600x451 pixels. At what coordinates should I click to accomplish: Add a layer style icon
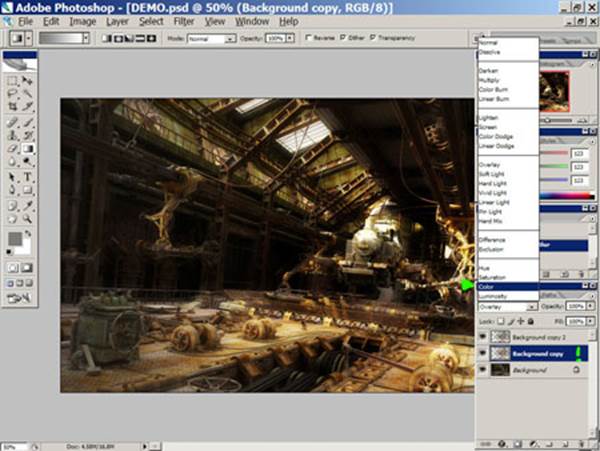tap(502, 444)
